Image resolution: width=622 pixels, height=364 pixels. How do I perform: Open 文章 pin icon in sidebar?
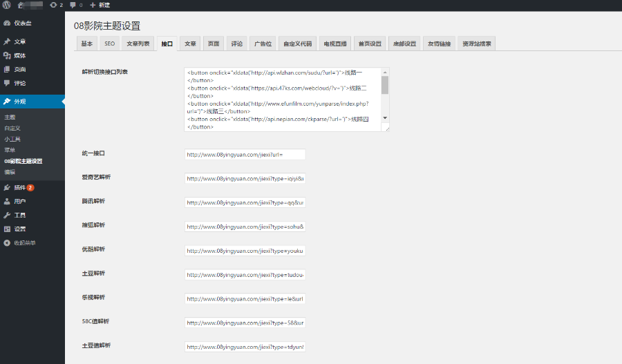[x=7, y=41]
